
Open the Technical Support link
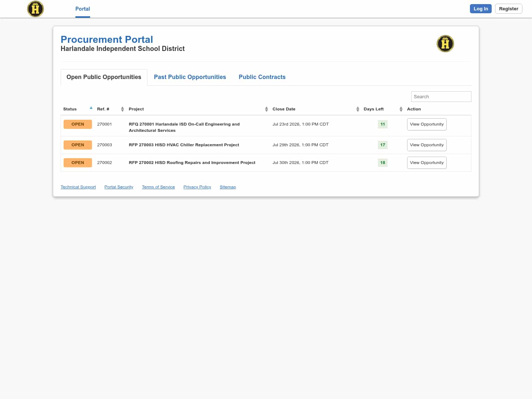click(78, 187)
